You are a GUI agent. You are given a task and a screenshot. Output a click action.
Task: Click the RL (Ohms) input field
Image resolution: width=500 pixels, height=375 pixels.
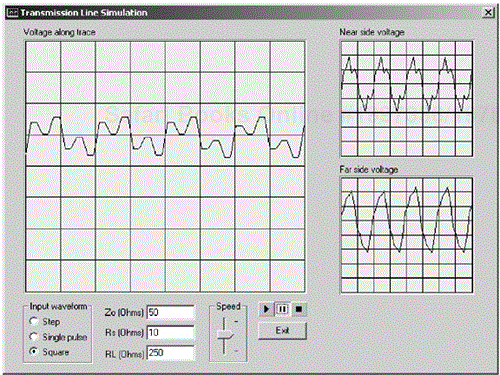170,353
